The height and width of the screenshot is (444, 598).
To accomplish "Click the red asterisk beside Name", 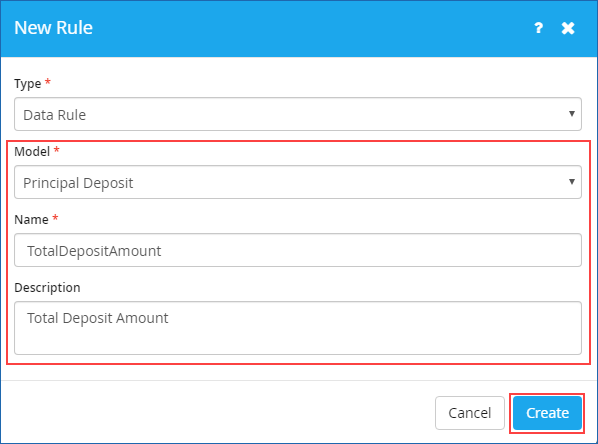I will pyautogui.click(x=55, y=217).
